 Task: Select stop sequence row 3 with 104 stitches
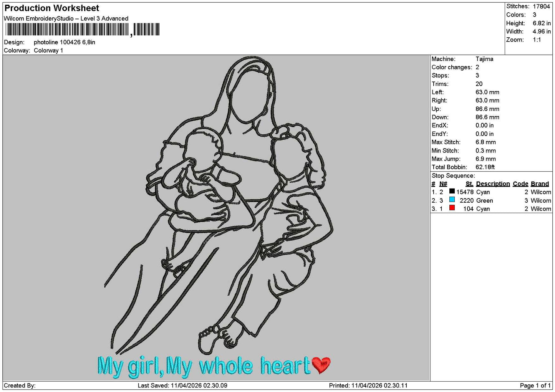[x=491, y=209]
